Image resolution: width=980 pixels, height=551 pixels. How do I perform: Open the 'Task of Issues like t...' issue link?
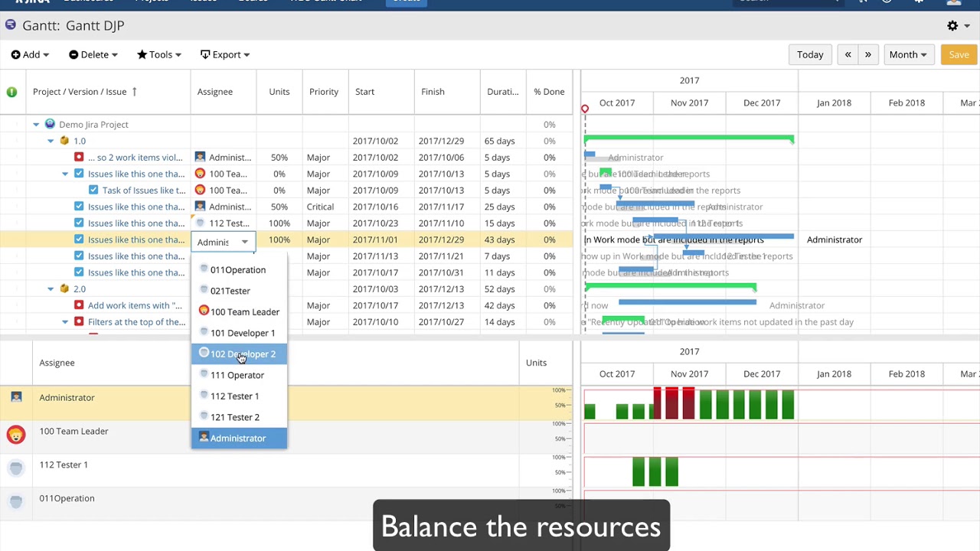144,190
